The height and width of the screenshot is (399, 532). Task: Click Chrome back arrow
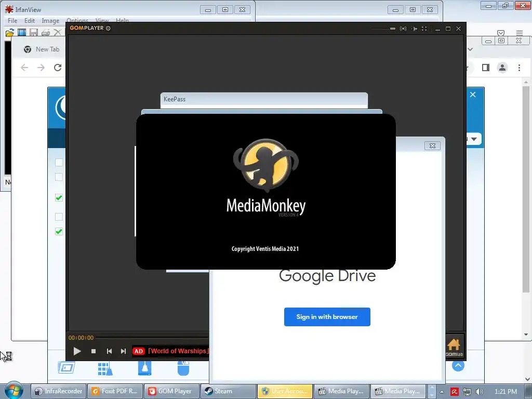pyautogui.click(x=24, y=68)
